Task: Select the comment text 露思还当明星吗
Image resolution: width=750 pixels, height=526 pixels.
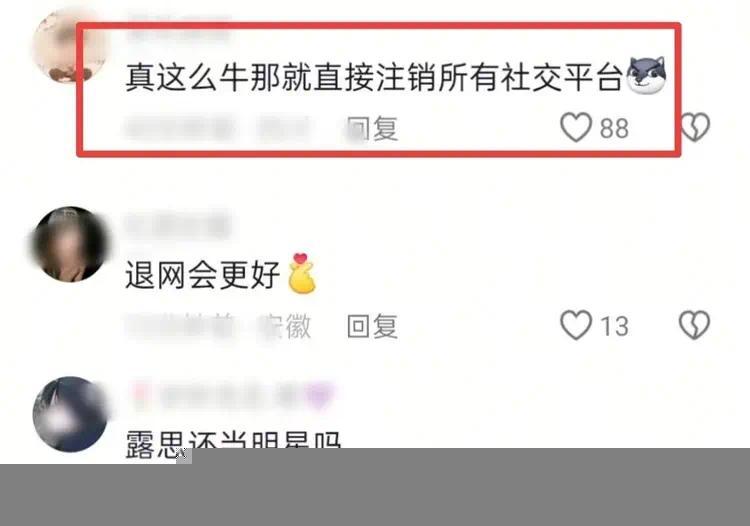Action: (x=233, y=443)
